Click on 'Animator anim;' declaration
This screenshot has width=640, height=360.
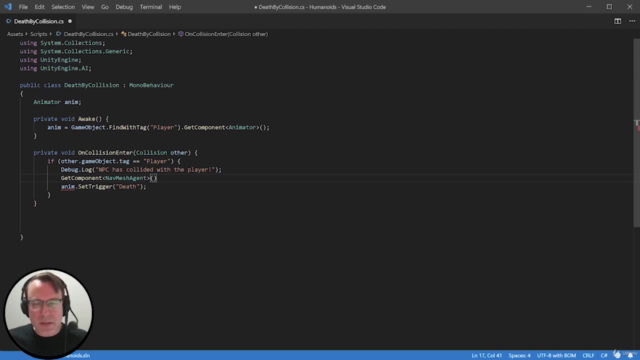pyautogui.click(x=57, y=102)
